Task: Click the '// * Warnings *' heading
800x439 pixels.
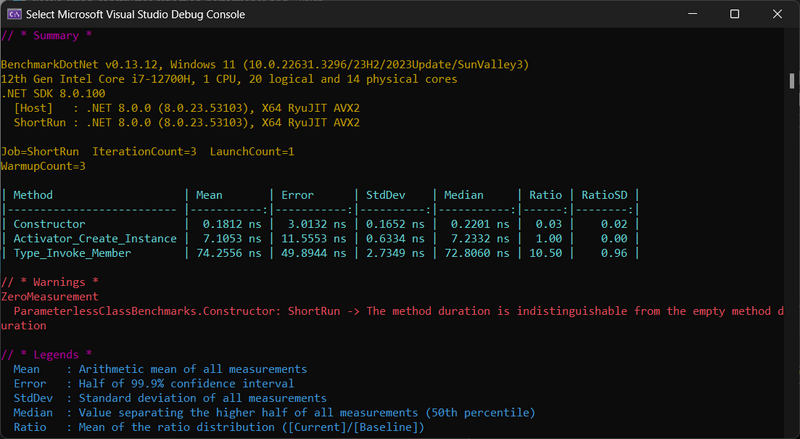Action: (49, 282)
